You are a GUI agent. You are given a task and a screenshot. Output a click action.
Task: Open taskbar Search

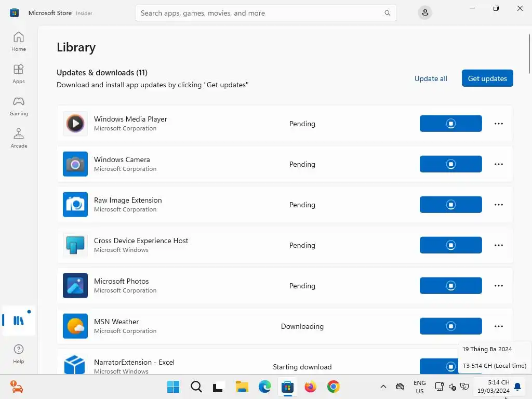click(196, 387)
